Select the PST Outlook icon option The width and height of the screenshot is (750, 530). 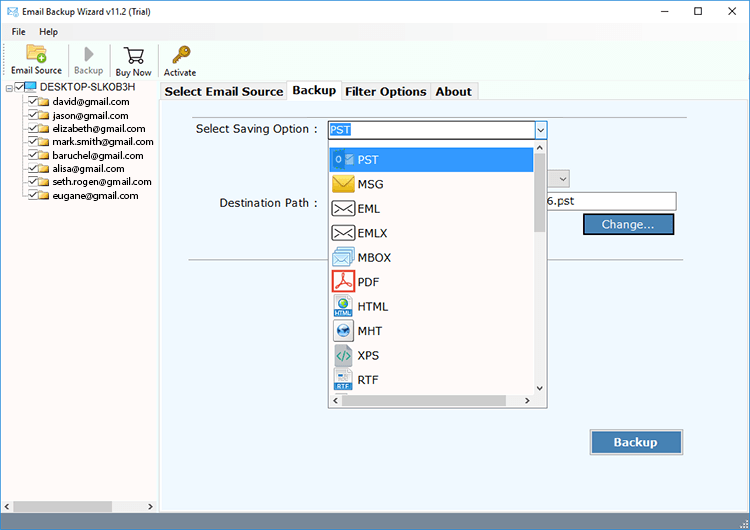[x=343, y=160]
